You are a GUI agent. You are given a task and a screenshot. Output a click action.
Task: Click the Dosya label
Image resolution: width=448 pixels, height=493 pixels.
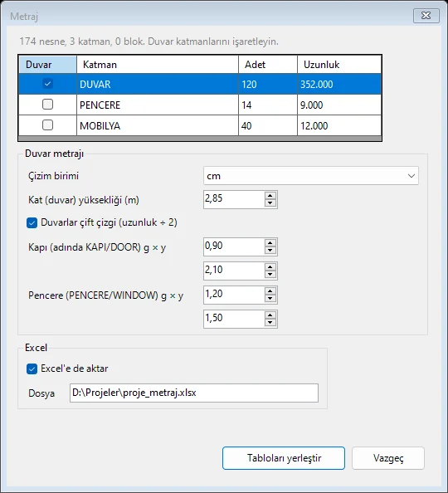pos(41,393)
